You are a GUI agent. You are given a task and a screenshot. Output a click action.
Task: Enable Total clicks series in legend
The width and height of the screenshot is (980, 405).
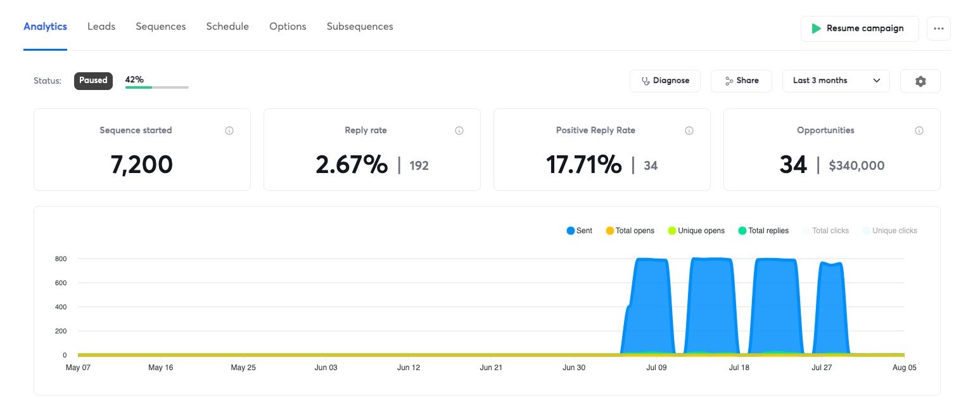coord(825,231)
